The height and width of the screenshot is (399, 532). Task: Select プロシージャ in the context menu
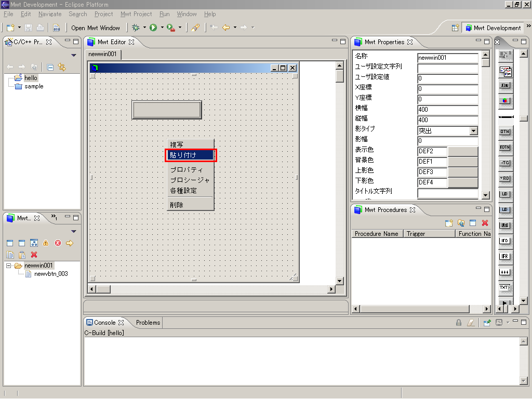click(190, 180)
